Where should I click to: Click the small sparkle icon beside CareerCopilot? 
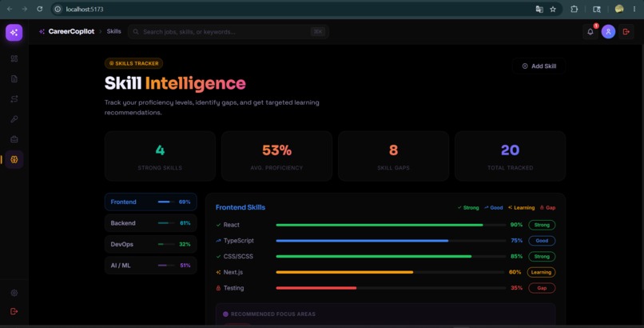tap(42, 32)
